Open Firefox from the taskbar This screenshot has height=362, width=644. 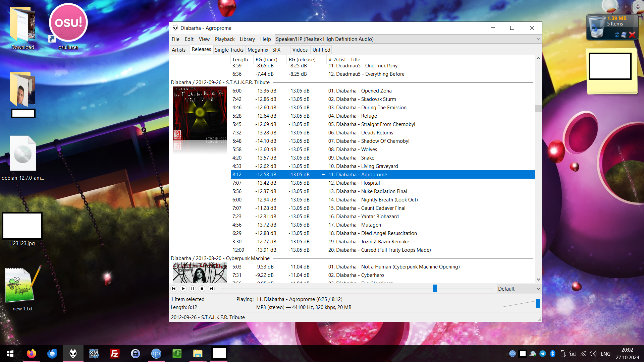click(x=31, y=354)
